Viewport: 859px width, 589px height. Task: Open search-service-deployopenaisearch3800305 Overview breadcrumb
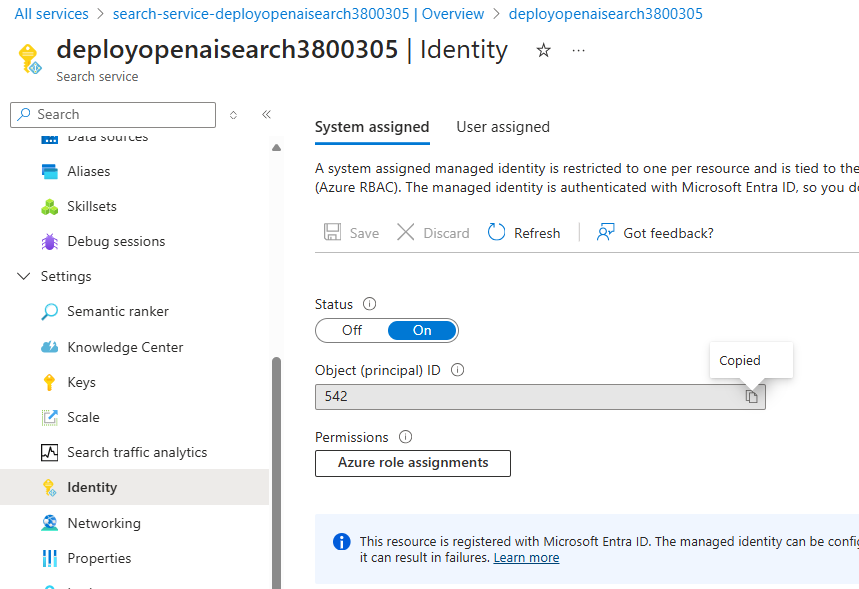coord(299,14)
